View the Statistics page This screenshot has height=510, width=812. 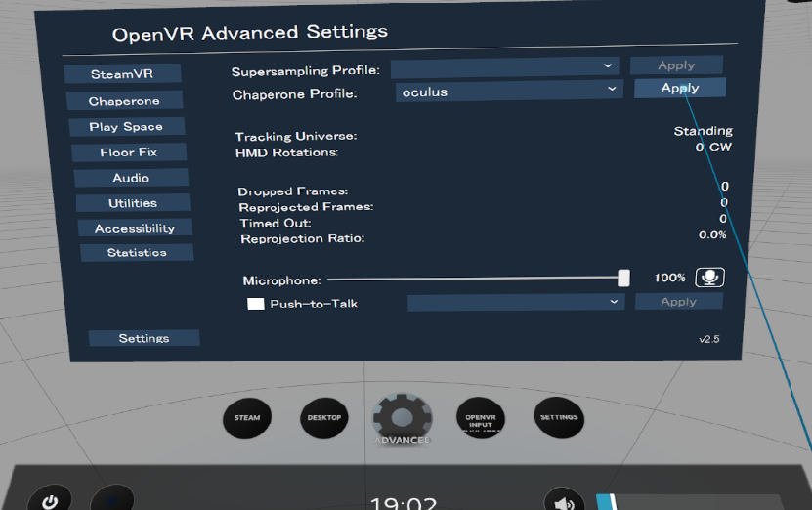[137, 253]
